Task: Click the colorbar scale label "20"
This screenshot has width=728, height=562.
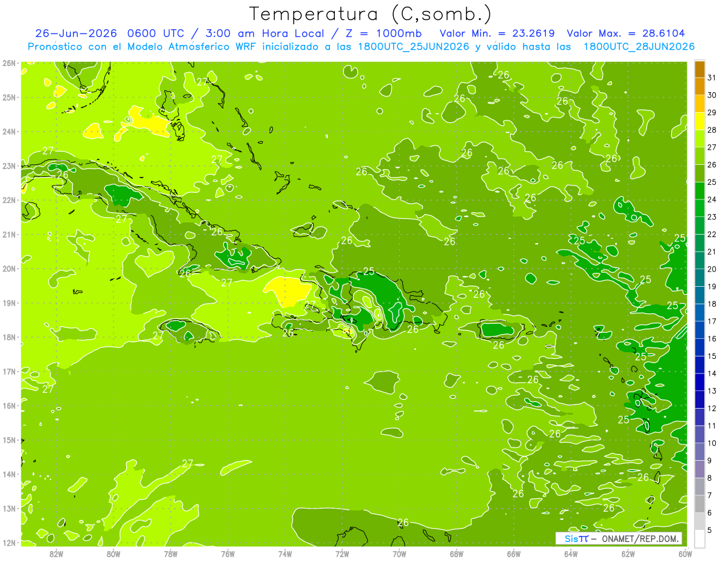Action: 712,269
